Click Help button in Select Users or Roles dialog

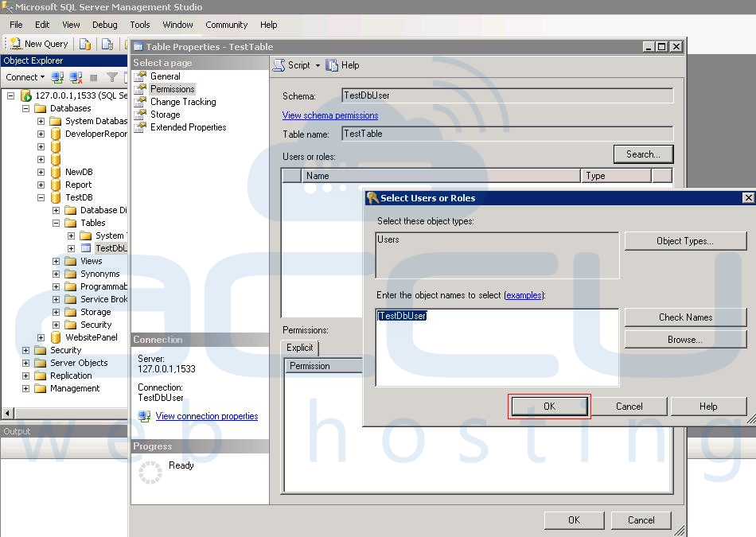pyautogui.click(x=708, y=407)
